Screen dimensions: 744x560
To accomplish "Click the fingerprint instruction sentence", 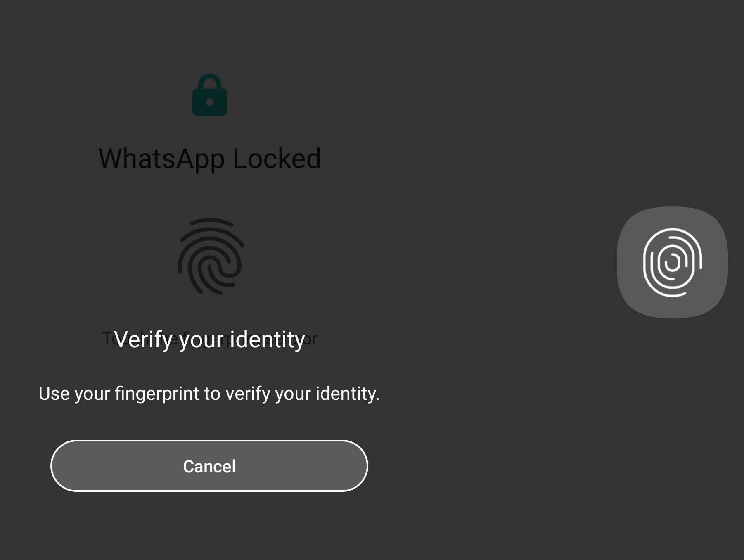I will tap(209, 394).
